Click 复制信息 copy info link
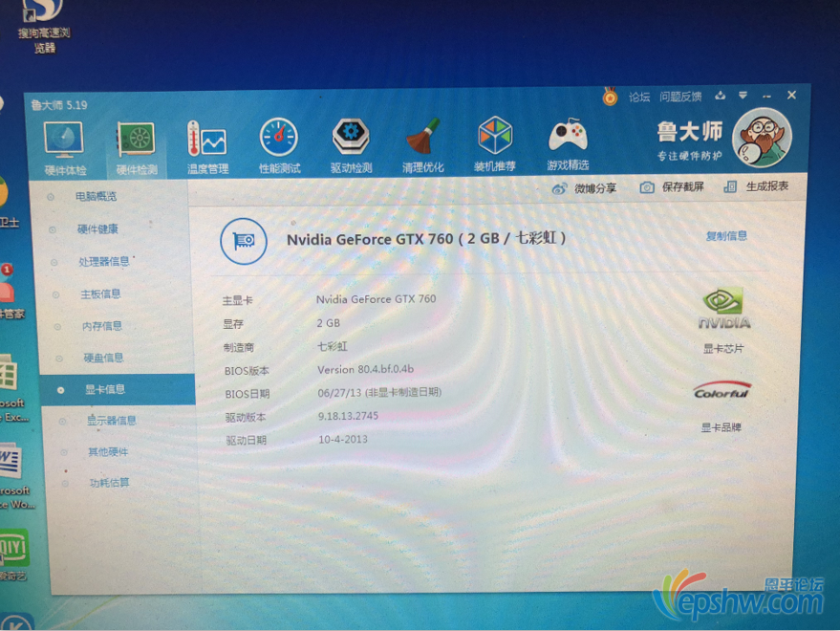840x631 pixels. click(x=726, y=236)
